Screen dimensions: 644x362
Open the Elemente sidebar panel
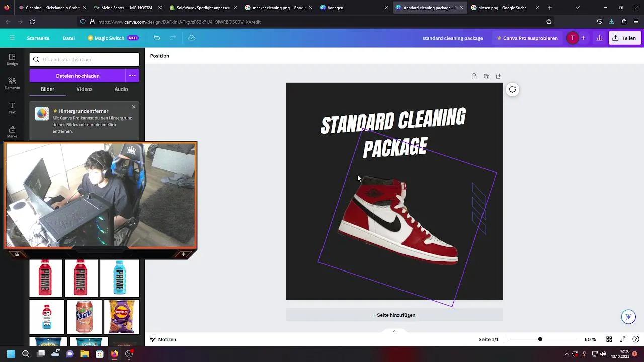pos(12,83)
